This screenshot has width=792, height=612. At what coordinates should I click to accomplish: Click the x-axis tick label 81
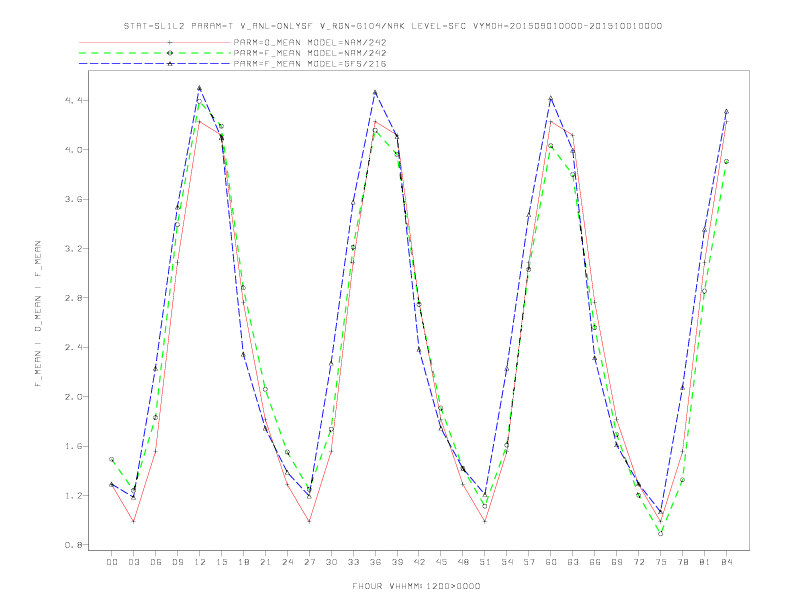click(705, 562)
